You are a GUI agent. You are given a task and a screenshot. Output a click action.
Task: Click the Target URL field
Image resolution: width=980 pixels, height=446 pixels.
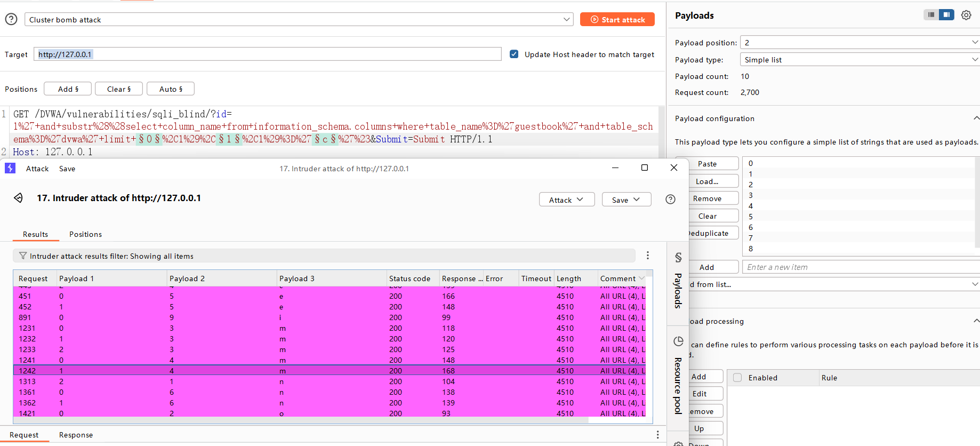(x=267, y=54)
